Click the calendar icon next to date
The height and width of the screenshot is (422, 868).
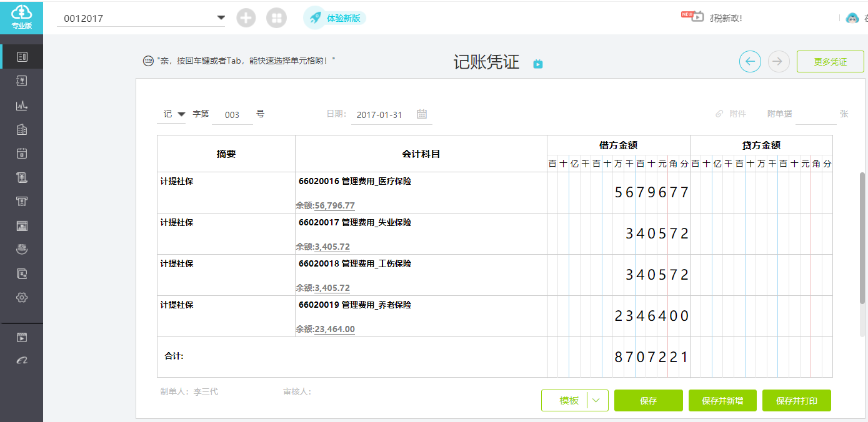pyautogui.click(x=422, y=114)
